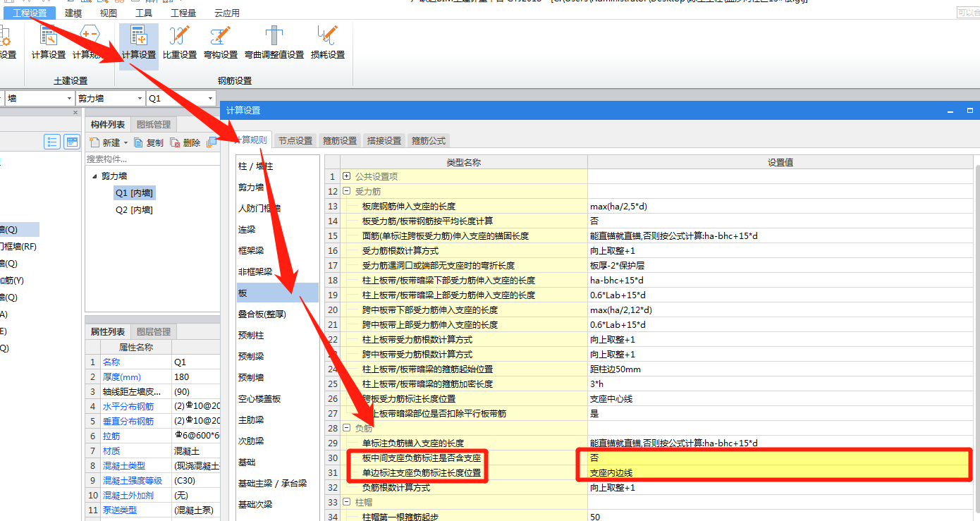Expand 公共设置项 group in row 1
Image resolution: width=980 pixels, height=521 pixels.
[346, 176]
